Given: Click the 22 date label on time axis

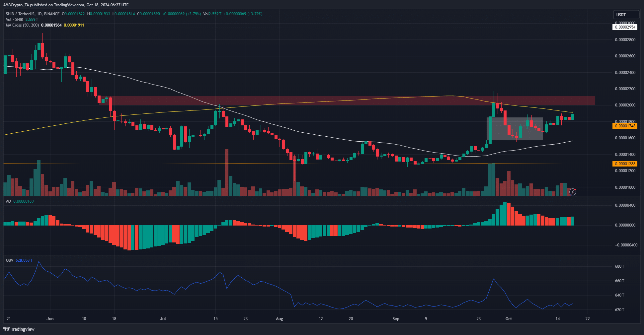Looking at the screenshot, I should (x=588, y=319).
